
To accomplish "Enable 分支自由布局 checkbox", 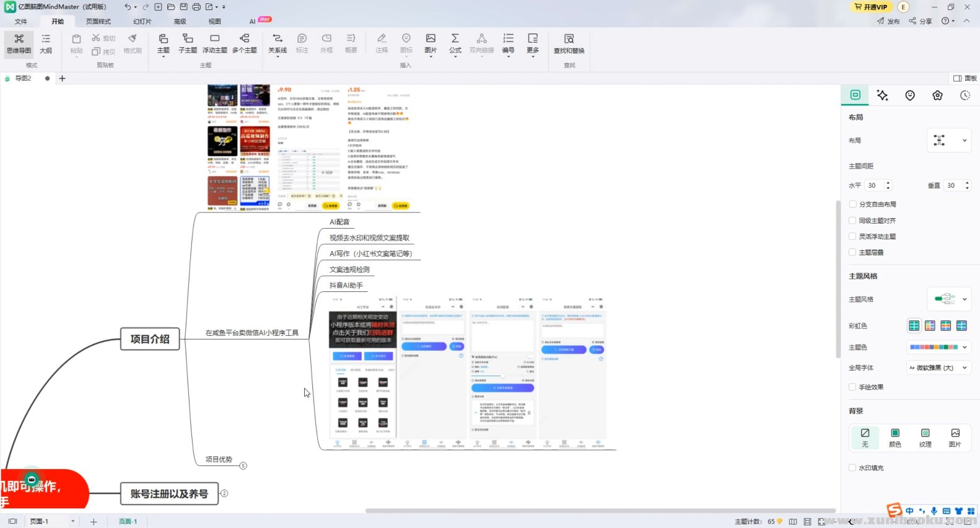I will coord(853,204).
